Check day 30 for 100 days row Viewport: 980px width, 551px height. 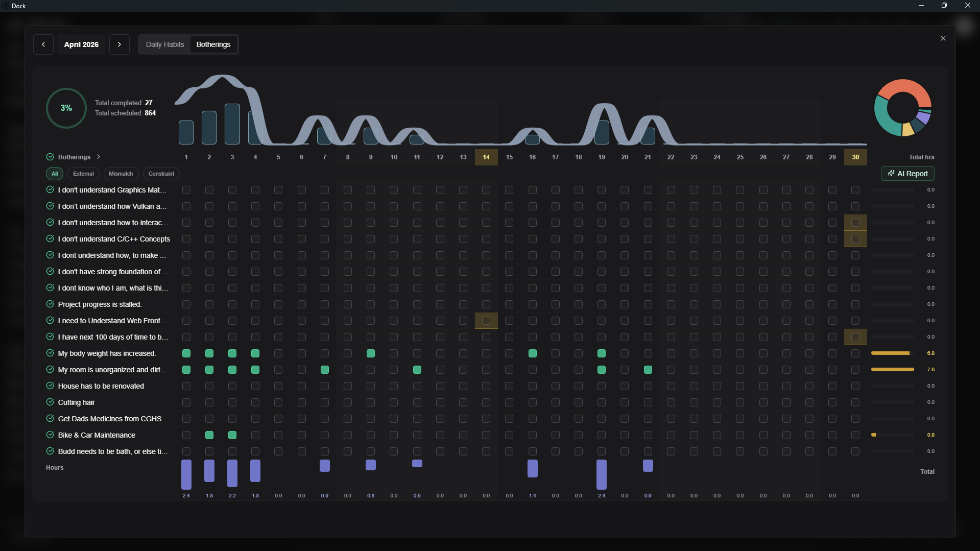(x=855, y=337)
